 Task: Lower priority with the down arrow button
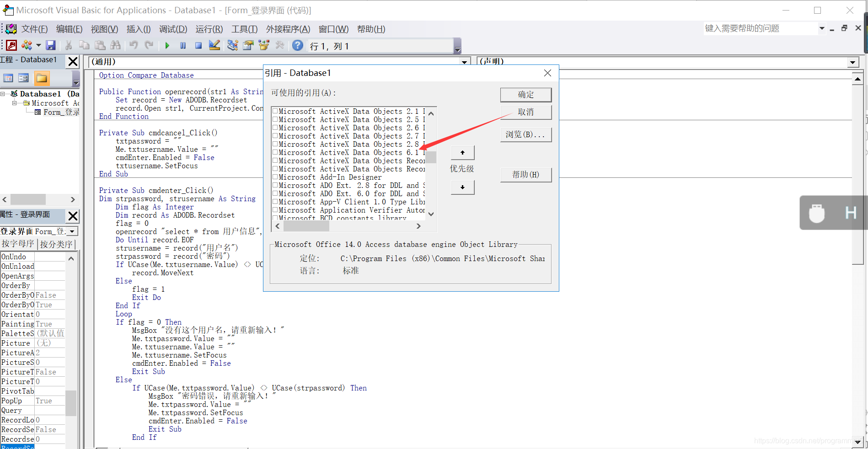point(463,187)
